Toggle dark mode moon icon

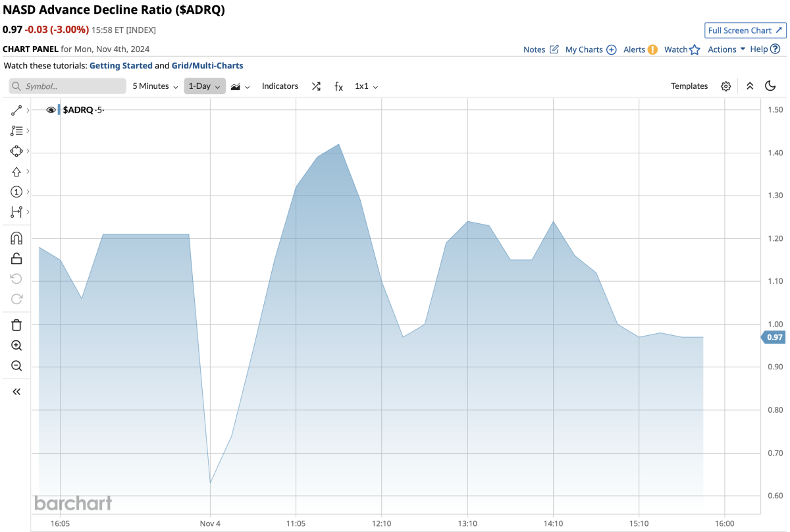point(770,86)
